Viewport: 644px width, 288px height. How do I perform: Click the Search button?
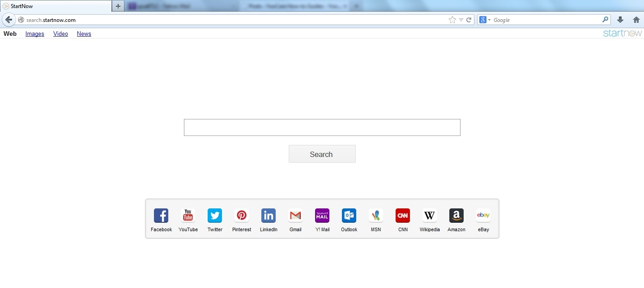tap(322, 154)
